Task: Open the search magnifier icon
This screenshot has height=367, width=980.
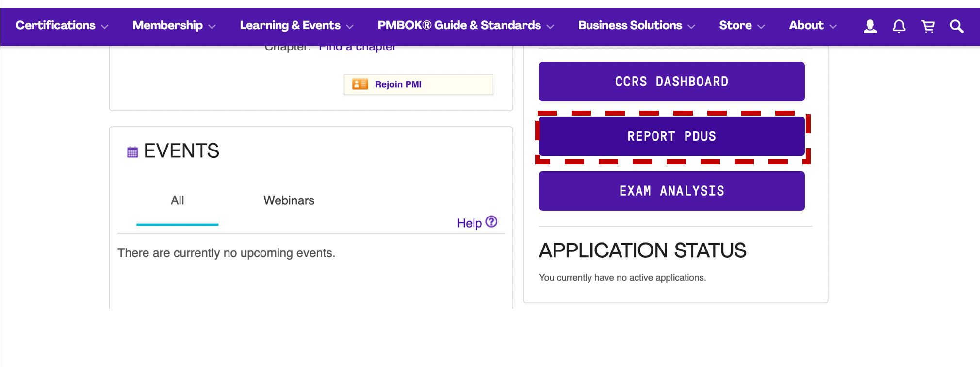Action: [x=957, y=26]
